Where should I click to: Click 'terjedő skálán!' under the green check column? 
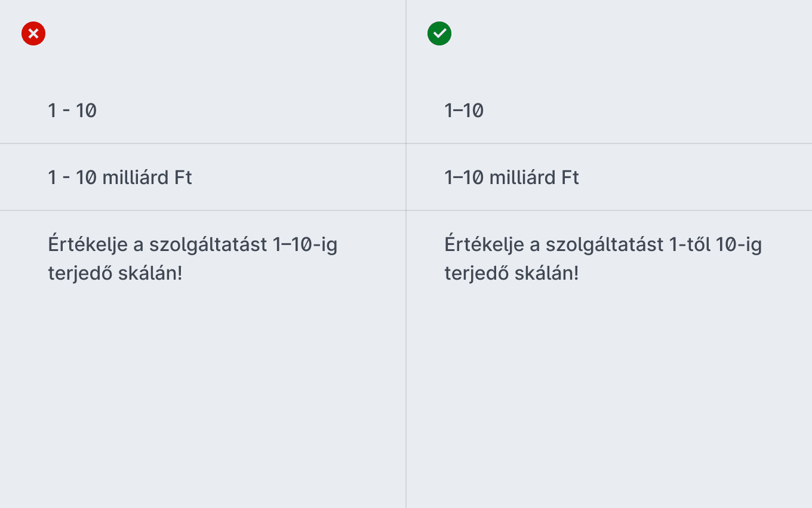click(511, 273)
